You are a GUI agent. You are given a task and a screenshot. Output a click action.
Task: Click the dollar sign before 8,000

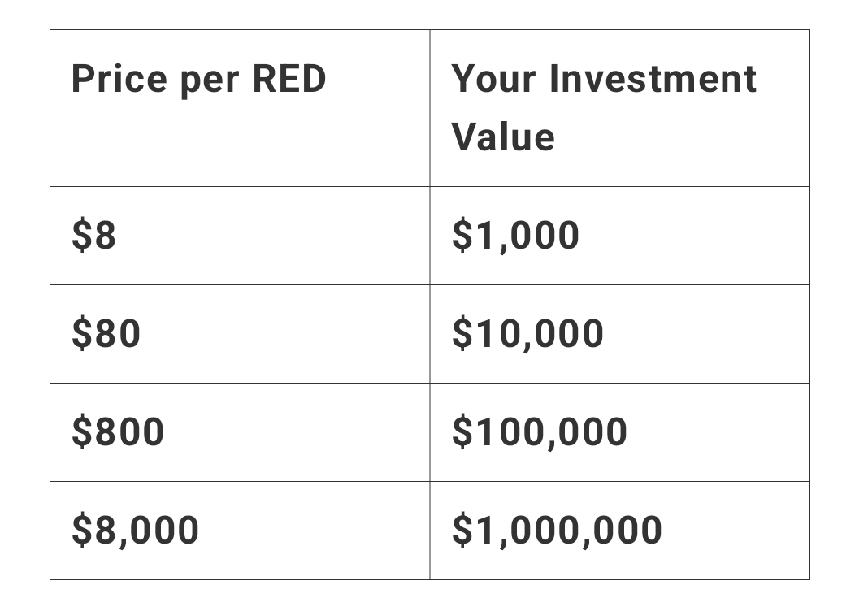[x=82, y=531]
